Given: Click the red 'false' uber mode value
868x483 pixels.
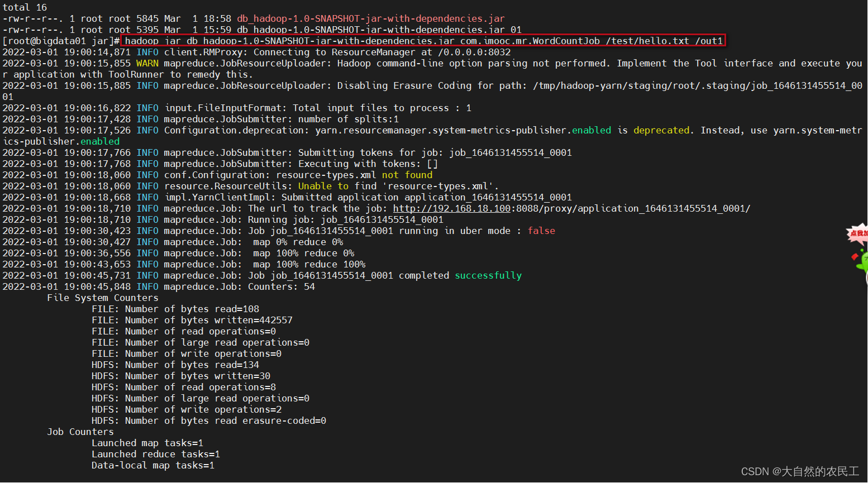Looking at the screenshot, I should coord(541,231).
